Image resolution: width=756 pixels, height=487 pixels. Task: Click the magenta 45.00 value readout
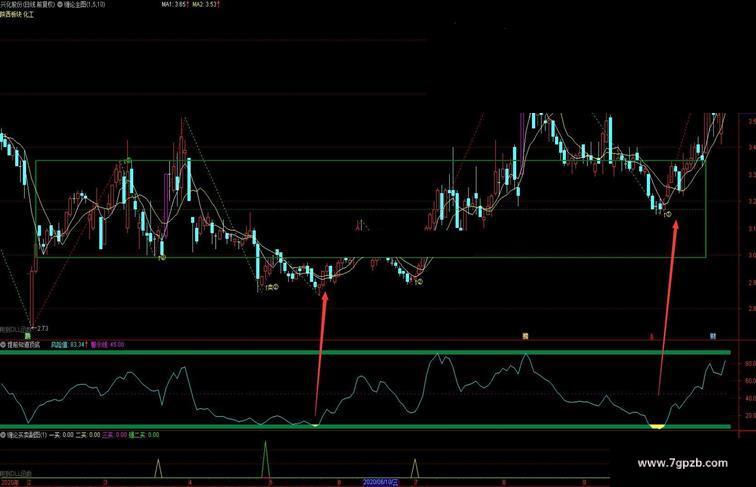107,345
